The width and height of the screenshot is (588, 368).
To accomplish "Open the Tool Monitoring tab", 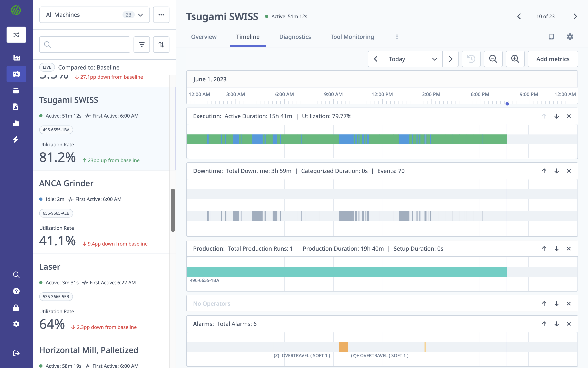I will click(x=352, y=37).
